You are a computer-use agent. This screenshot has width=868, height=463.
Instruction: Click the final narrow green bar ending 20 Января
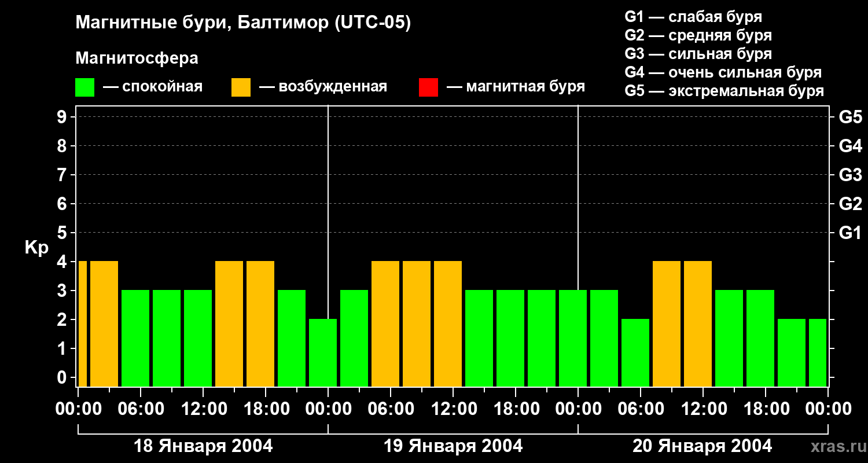pos(818,352)
